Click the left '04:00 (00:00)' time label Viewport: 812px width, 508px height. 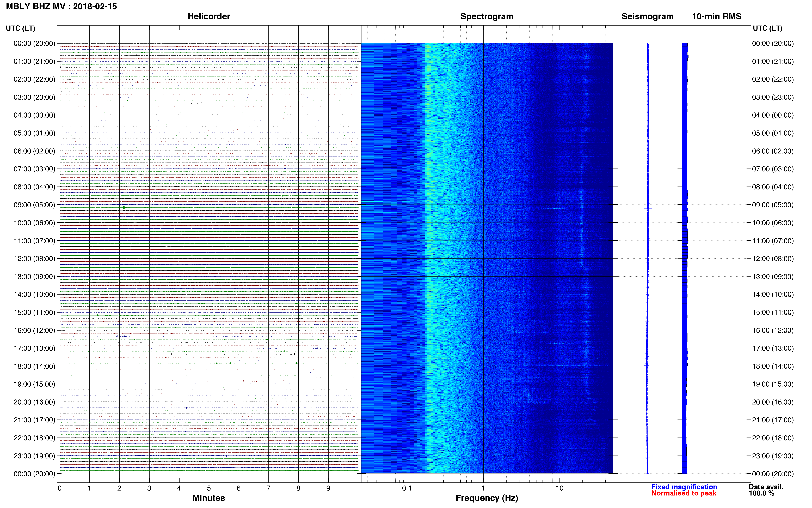tap(34, 115)
